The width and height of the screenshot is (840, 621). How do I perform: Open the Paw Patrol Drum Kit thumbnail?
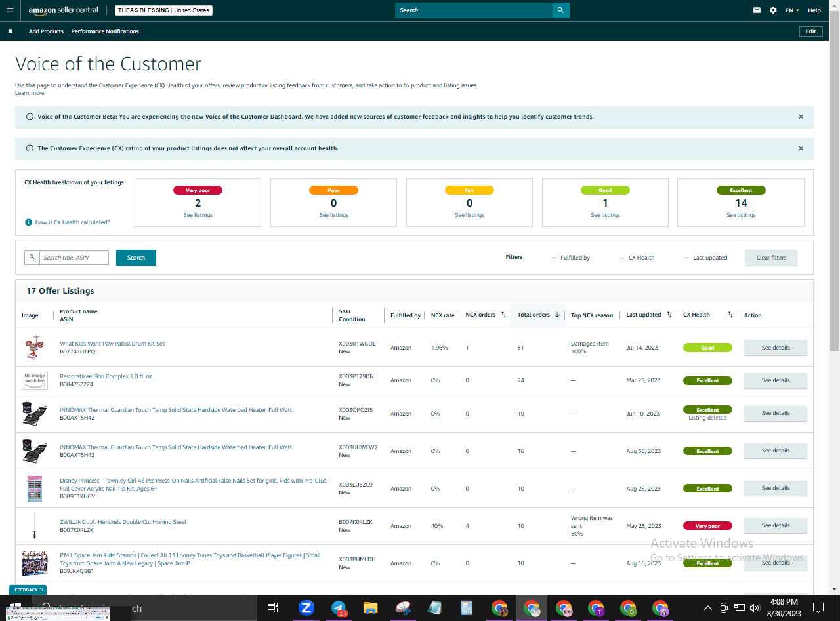point(35,348)
